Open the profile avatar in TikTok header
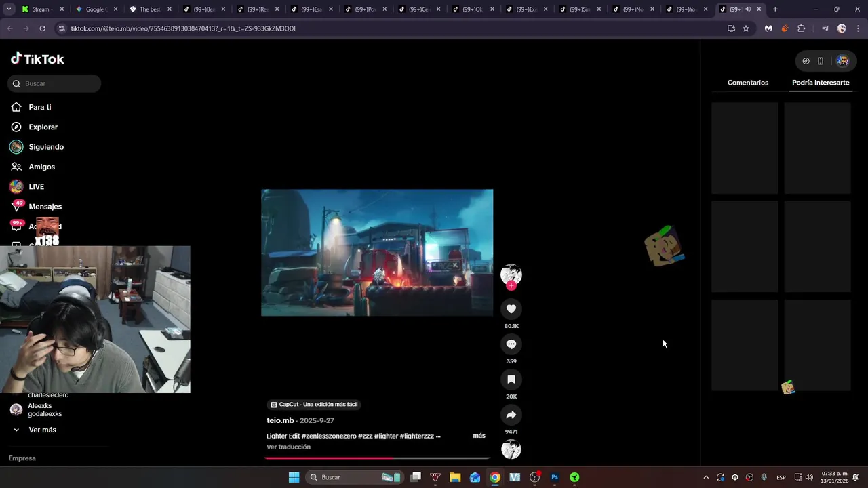 point(842,61)
